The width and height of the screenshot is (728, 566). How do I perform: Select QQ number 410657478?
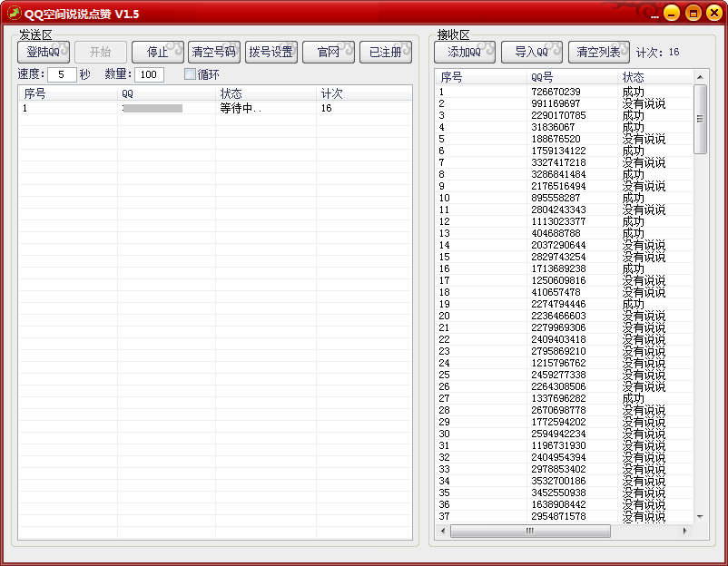556,292
